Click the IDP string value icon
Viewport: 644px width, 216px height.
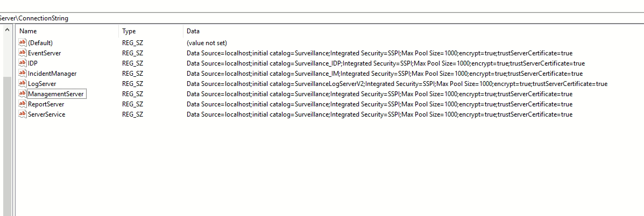[23, 63]
